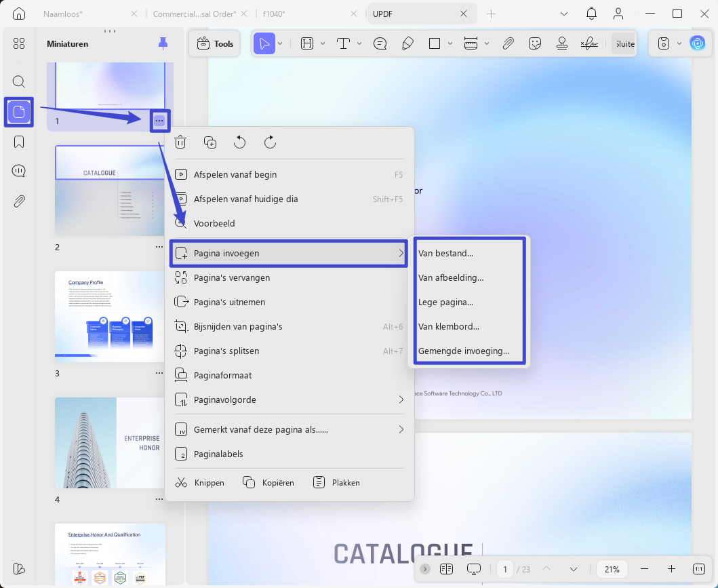The image size is (718, 588).
Task: Open the attachments paperclip in sidebar
Action: tap(19, 201)
